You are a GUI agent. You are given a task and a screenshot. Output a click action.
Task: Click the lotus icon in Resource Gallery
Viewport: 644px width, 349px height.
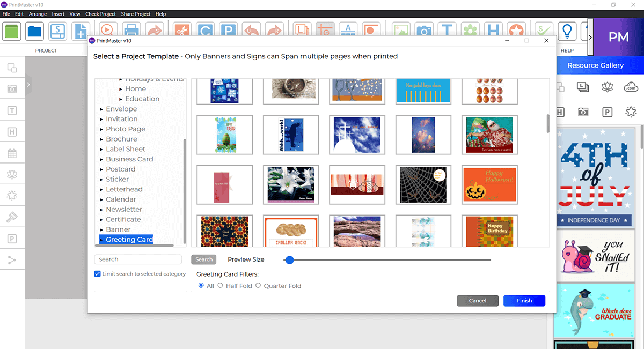(x=607, y=87)
